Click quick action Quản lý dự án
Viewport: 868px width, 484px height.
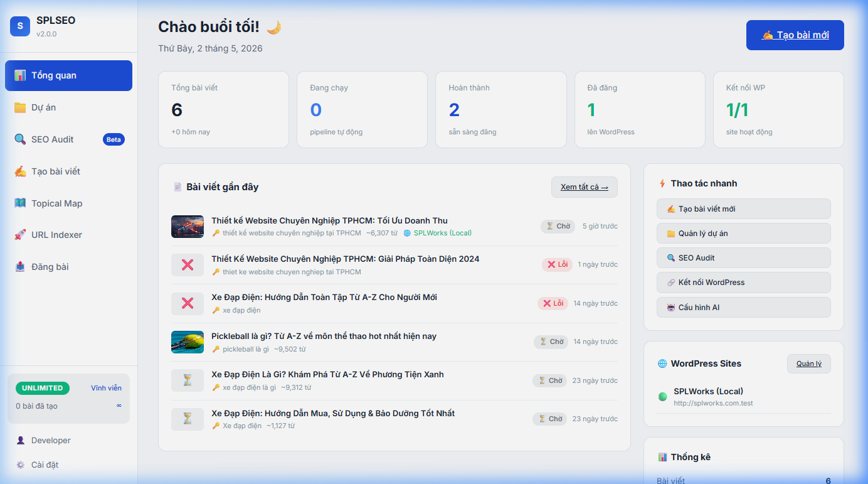[x=743, y=233]
